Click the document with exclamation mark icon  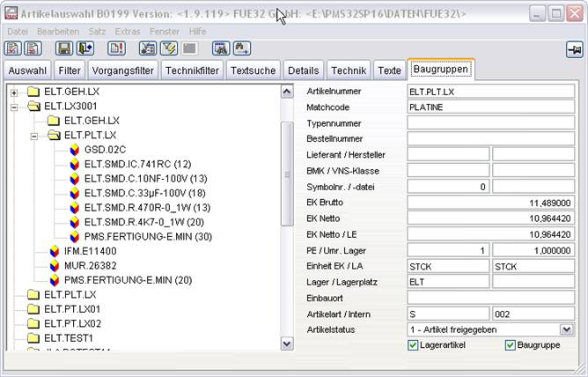[x=116, y=48]
